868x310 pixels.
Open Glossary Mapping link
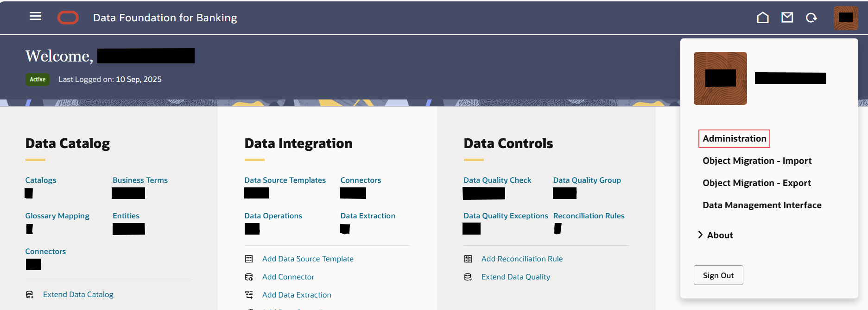pos(57,216)
